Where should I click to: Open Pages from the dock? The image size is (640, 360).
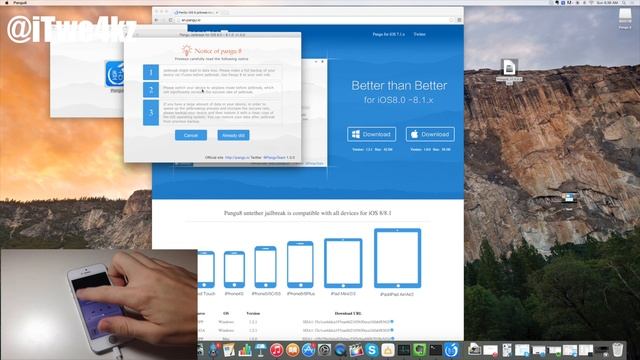point(229,350)
